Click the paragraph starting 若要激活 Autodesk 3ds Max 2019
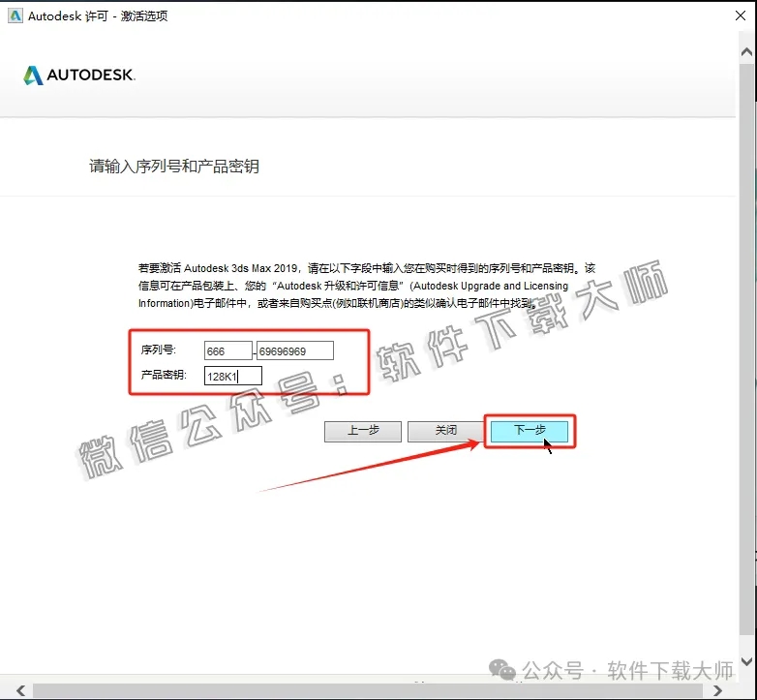This screenshot has height=700, width=757. point(367,286)
